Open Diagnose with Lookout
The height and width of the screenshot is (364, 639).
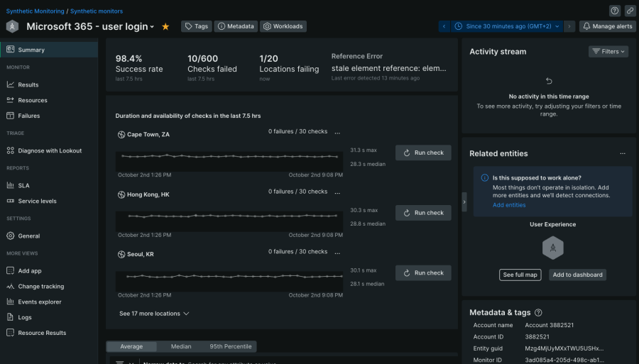(x=49, y=150)
